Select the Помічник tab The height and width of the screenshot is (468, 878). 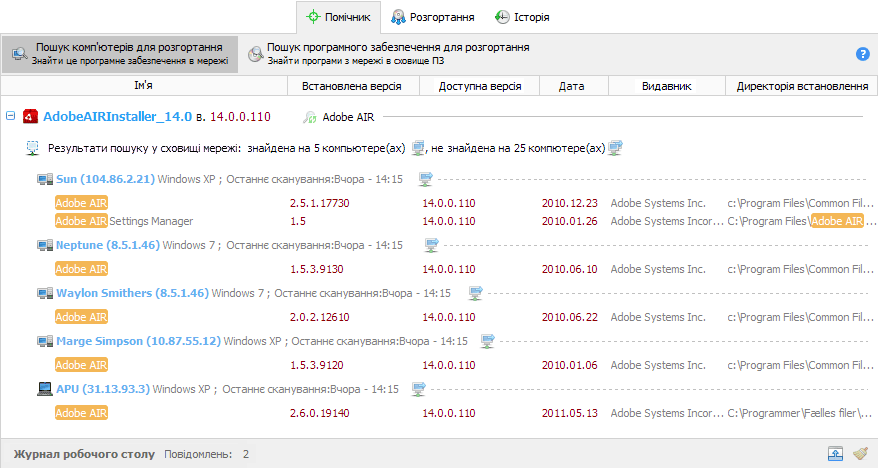338,17
